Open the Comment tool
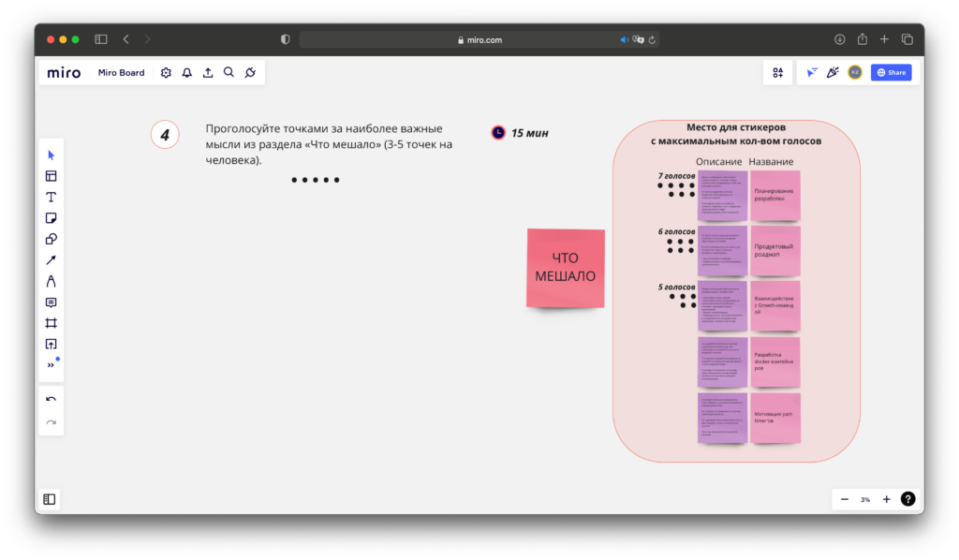This screenshot has width=959, height=560. (52, 302)
